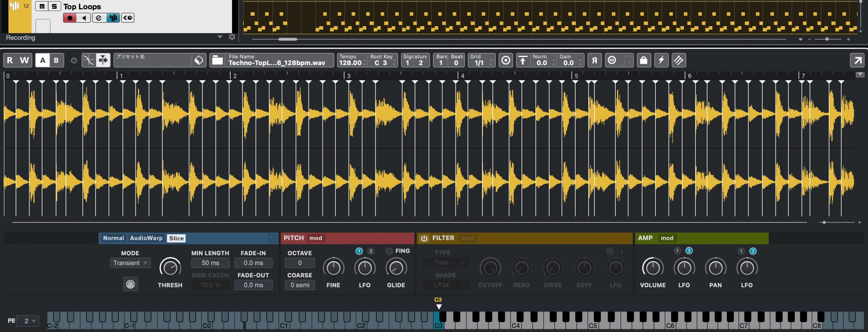Screen dimensions: 868x332
Task: Select the Slice tab
Action: point(176,238)
